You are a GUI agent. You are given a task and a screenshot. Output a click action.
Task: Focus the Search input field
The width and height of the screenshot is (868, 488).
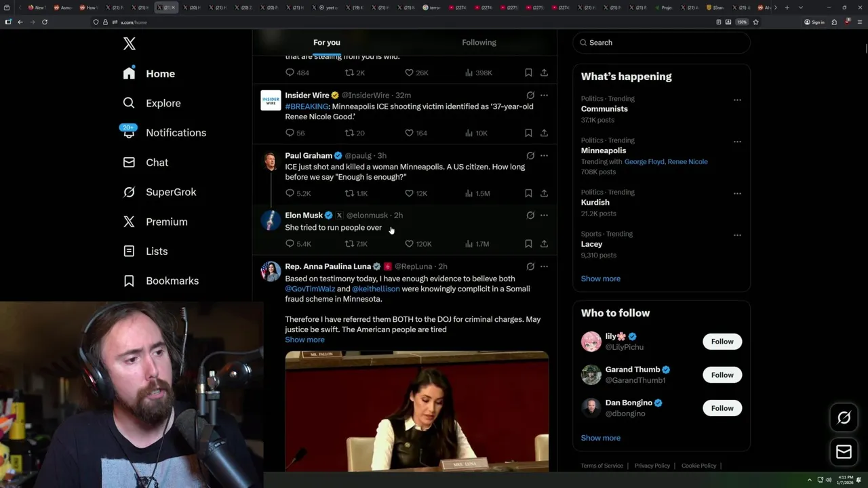point(662,42)
